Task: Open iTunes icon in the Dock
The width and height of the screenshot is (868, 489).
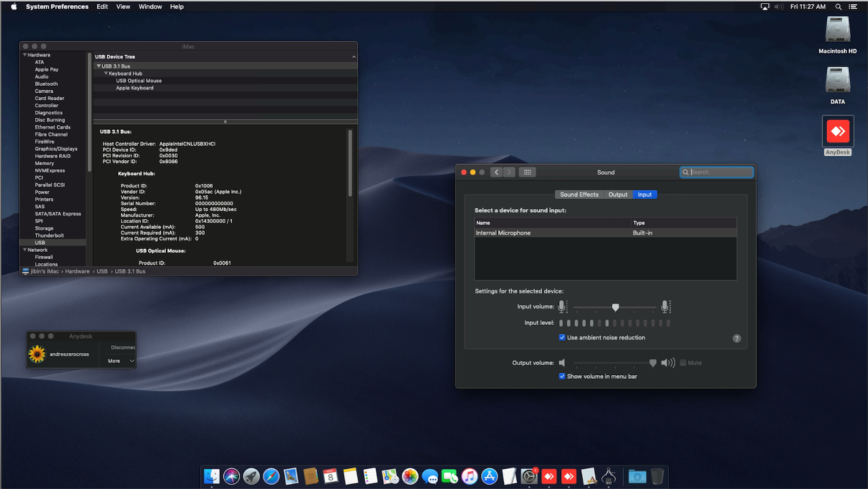Action: tap(470, 476)
